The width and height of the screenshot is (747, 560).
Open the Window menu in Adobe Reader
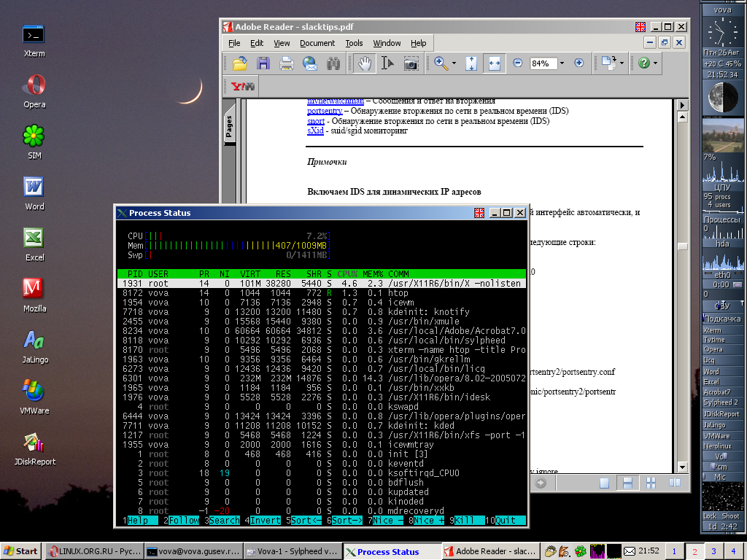[x=387, y=43]
